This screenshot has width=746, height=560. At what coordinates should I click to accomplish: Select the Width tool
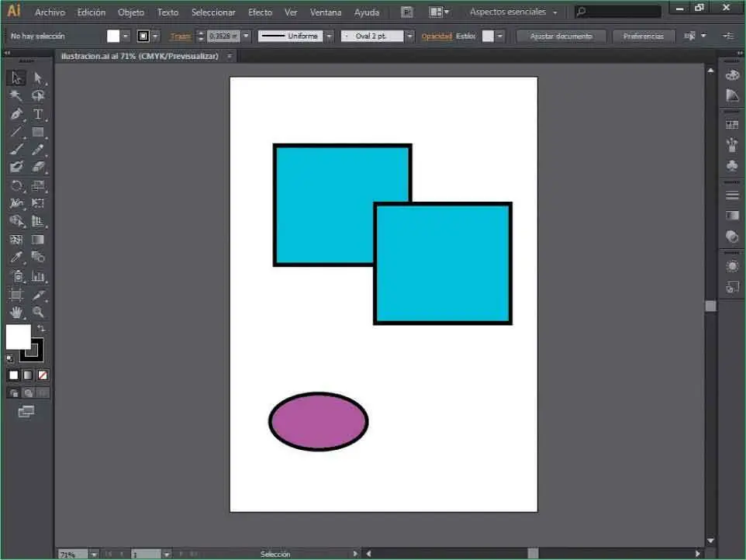pos(16,204)
